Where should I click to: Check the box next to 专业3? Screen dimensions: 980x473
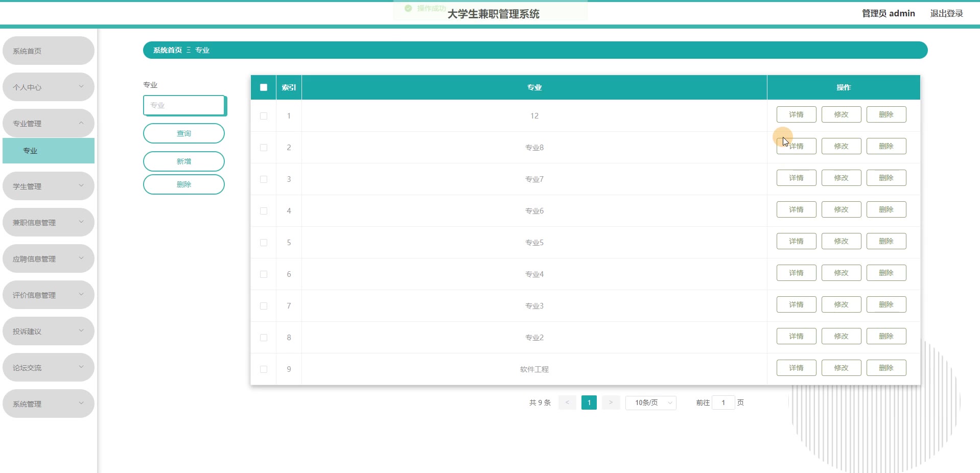tap(264, 306)
